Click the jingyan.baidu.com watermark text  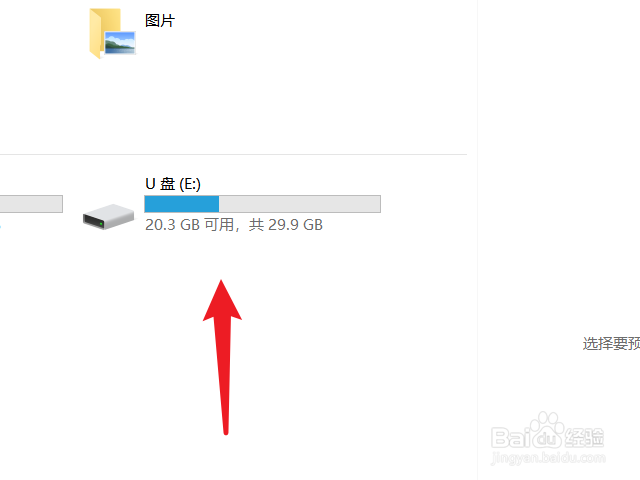pyautogui.click(x=549, y=458)
